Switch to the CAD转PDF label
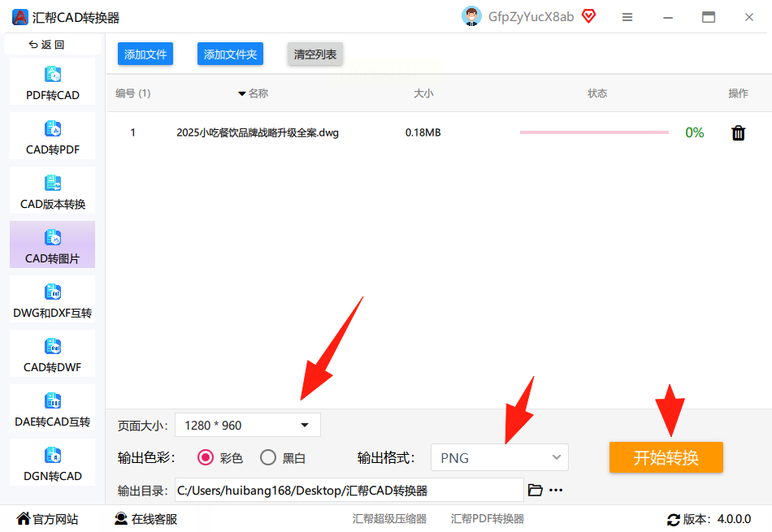772x532 pixels. 53,149
